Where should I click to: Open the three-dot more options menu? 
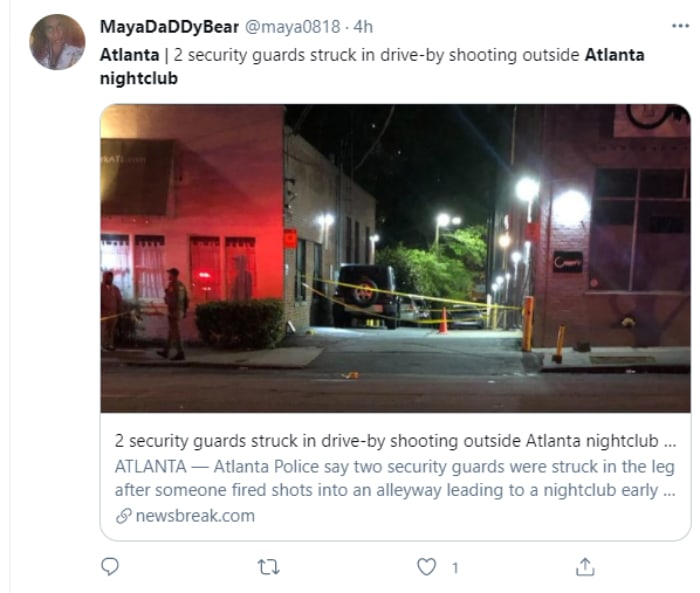pos(680,26)
